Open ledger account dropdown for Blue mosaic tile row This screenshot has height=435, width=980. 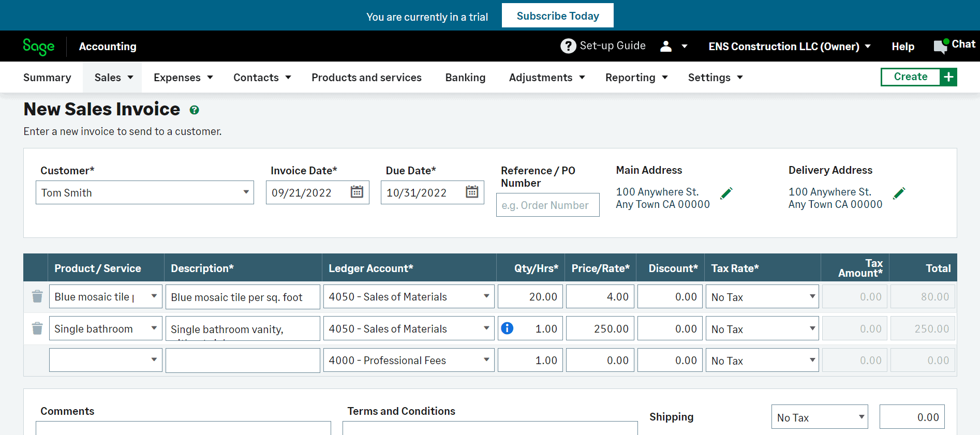(486, 296)
